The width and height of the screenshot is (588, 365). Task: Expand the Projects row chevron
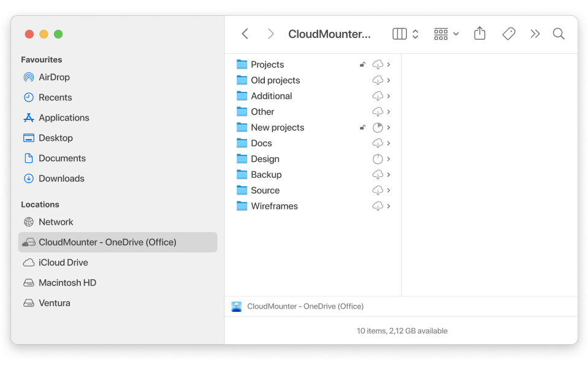point(389,64)
